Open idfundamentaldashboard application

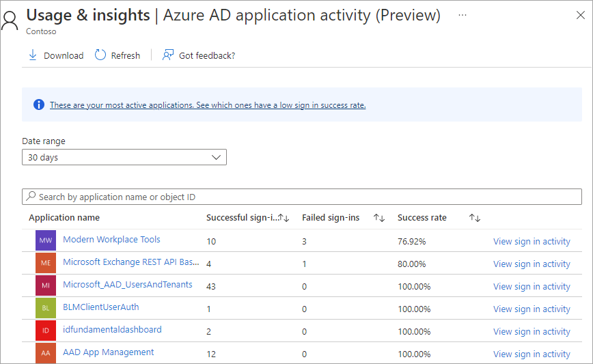click(112, 330)
